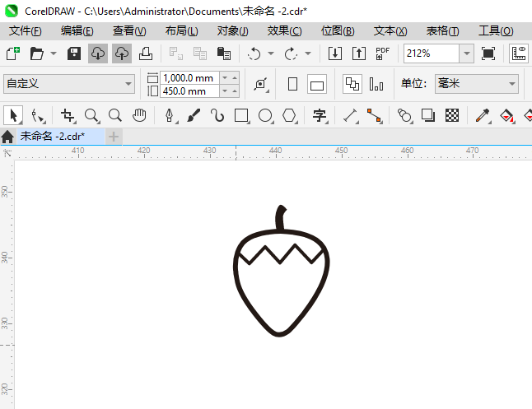Click the cloud download icon
Viewport: 532px width, 409px height.
(x=98, y=53)
